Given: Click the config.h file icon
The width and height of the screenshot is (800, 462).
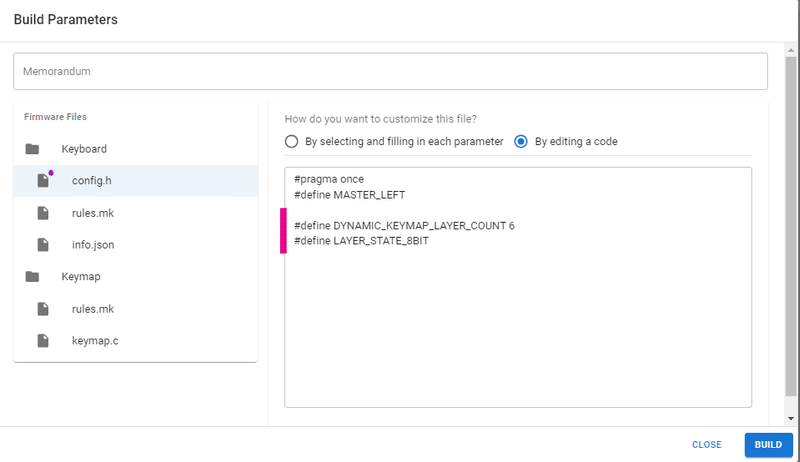Looking at the screenshot, I should pos(43,181).
